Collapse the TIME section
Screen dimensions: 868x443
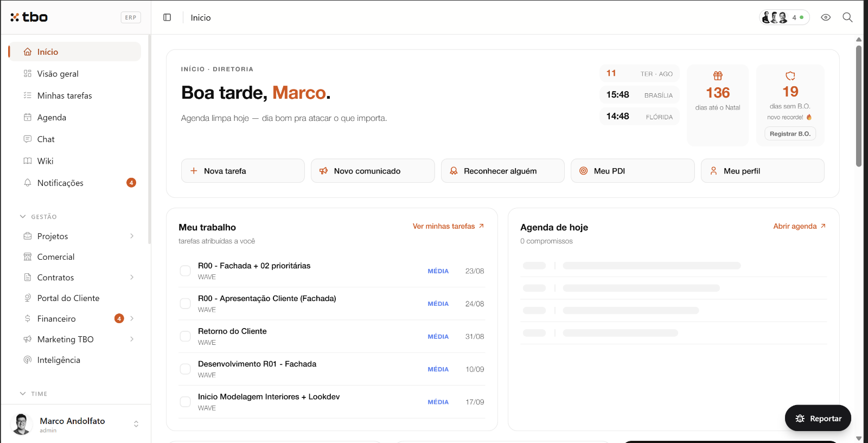coord(34,394)
